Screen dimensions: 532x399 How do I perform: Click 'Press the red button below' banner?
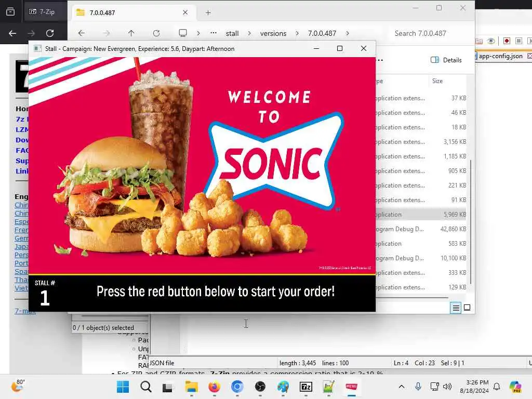(x=216, y=292)
